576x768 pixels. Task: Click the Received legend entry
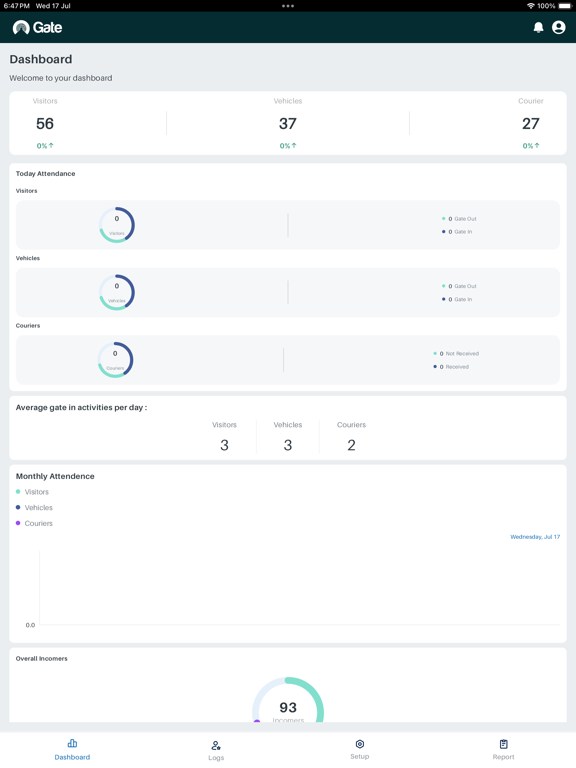click(451, 367)
